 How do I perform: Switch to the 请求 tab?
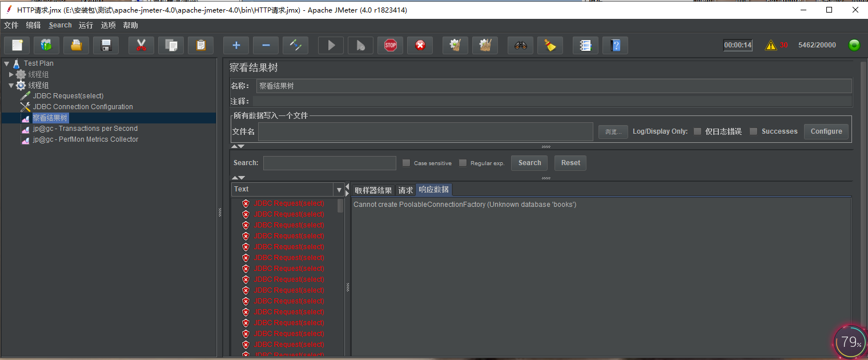pos(405,190)
